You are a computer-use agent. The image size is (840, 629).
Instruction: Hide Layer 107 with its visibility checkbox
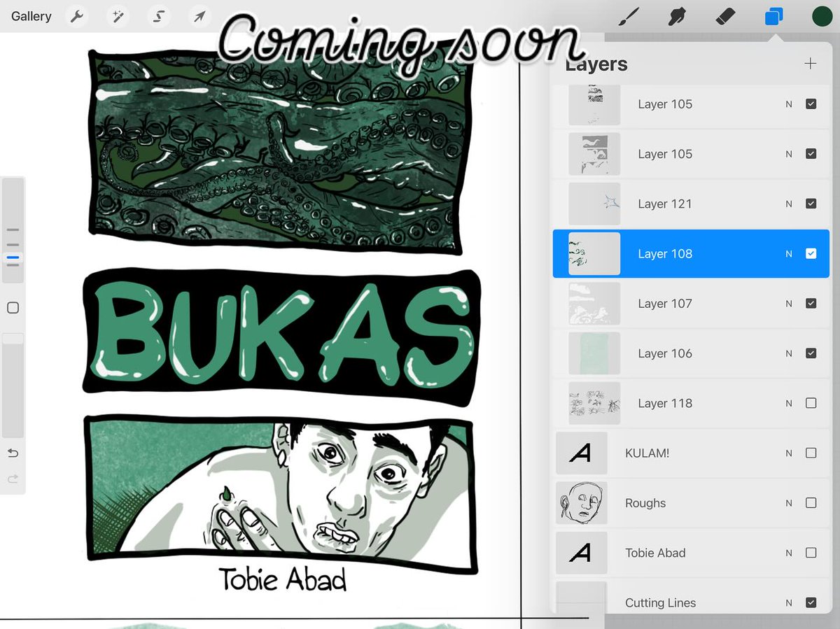tap(811, 303)
